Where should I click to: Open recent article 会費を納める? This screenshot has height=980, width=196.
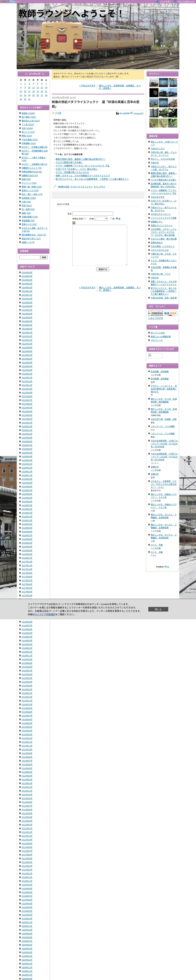157,242
